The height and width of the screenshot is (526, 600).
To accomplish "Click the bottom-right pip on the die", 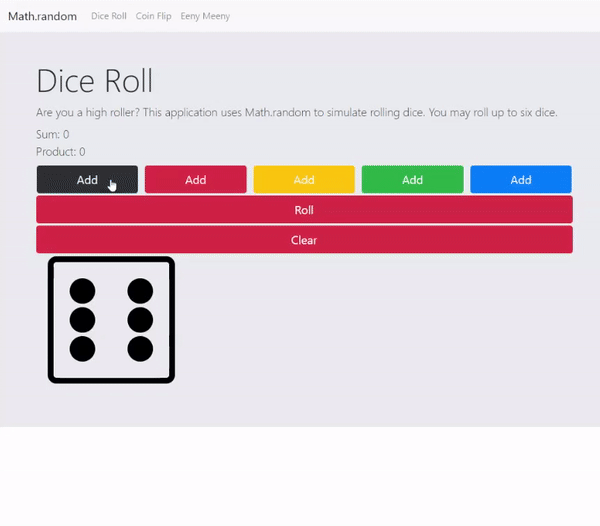I will (140, 349).
